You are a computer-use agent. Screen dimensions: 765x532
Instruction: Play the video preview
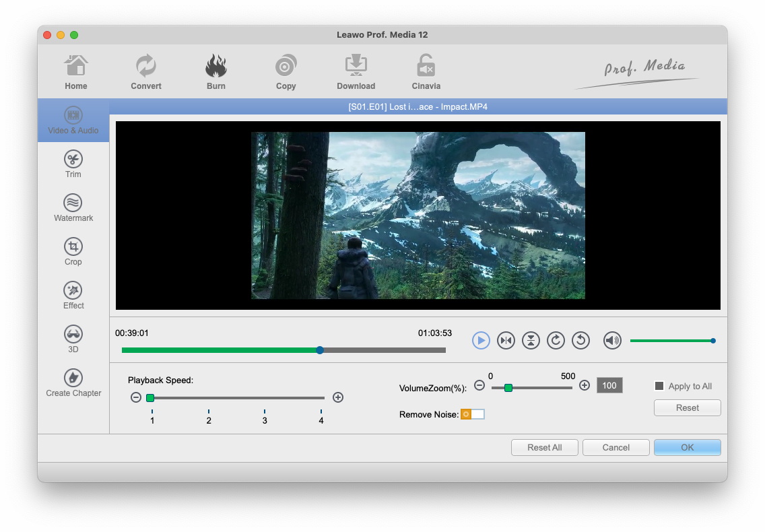pos(481,340)
